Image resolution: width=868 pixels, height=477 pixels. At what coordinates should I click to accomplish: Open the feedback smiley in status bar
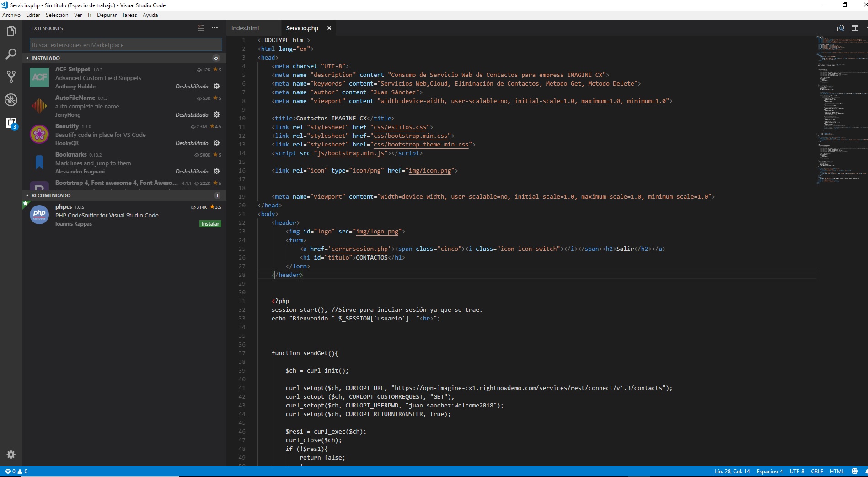855,471
